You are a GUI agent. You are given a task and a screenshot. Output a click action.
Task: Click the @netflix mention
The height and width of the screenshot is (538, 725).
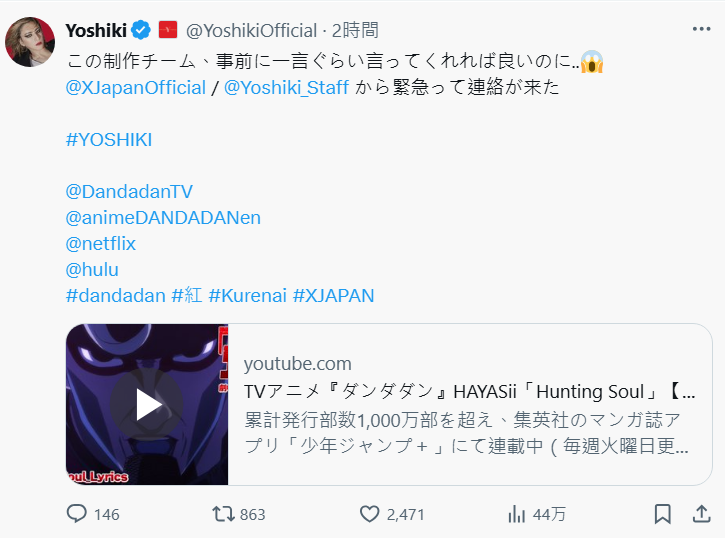[x=101, y=243]
